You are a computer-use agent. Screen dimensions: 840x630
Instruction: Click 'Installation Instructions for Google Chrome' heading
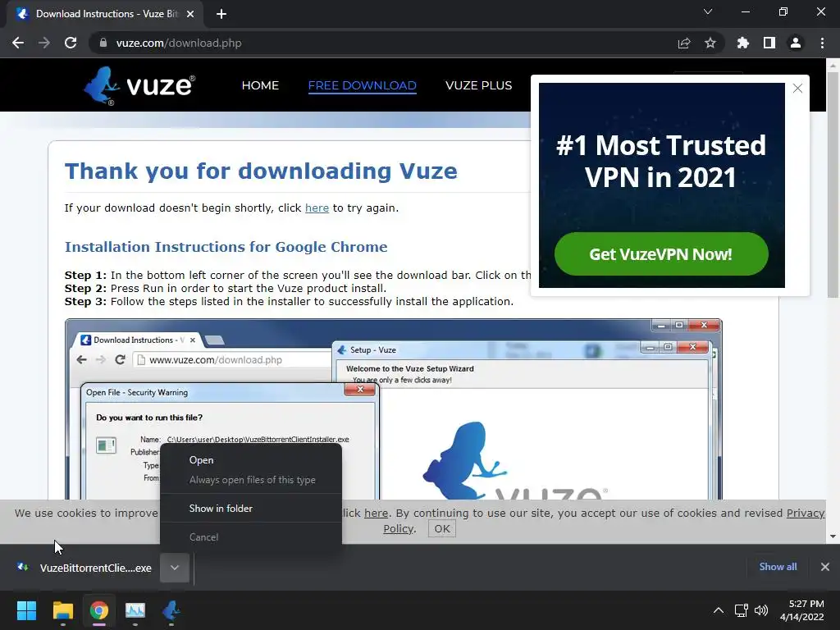(x=226, y=246)
